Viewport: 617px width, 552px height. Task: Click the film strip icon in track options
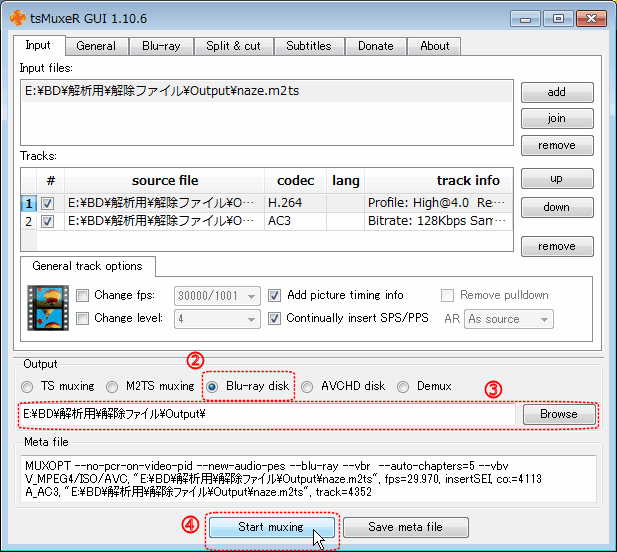point(47,308)
